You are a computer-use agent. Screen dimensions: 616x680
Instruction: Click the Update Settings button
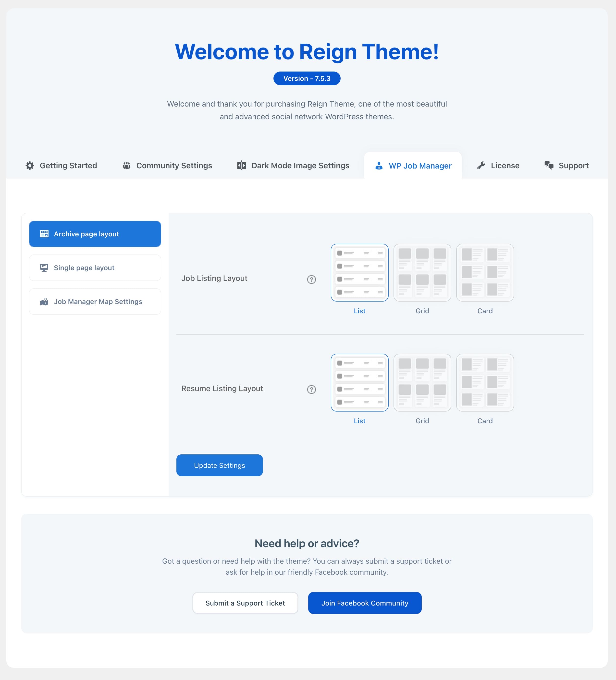tap(219, 465)
